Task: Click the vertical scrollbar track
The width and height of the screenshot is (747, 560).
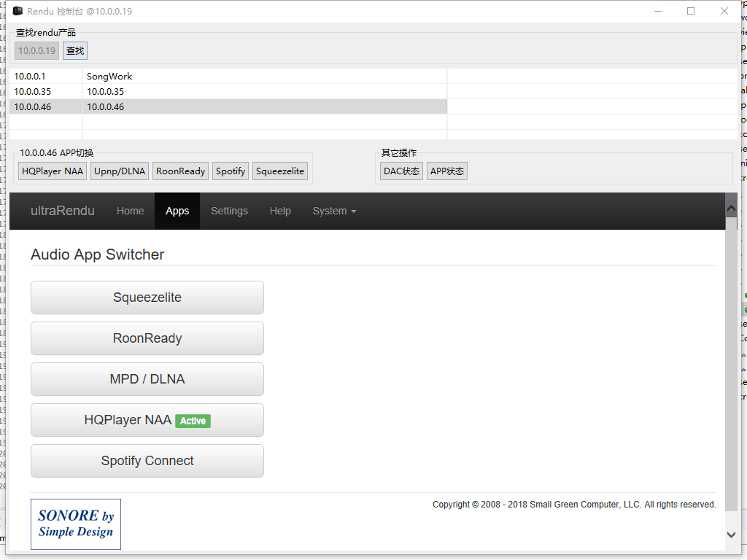Action: [x=731, y=365]
